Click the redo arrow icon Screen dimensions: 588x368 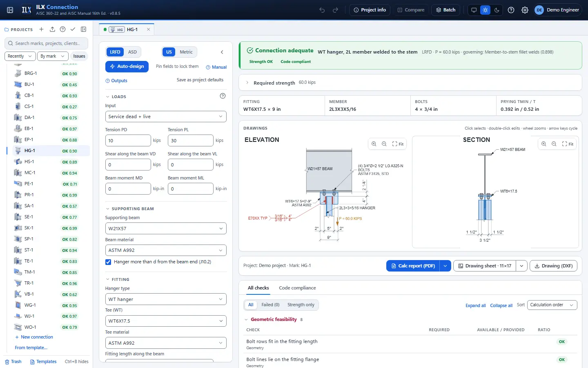click(335, 10)
